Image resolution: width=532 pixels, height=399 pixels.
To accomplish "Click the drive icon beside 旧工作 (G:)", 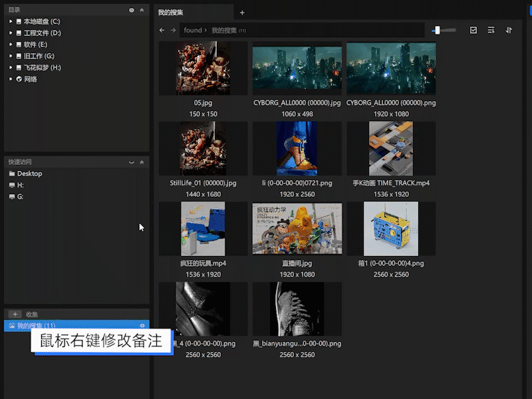I will click(x=19, y=56).
